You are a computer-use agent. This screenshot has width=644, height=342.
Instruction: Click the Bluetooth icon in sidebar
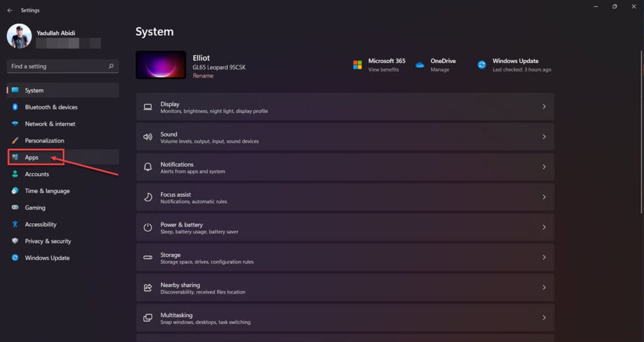pyautogui.click(x=15, y=107)
